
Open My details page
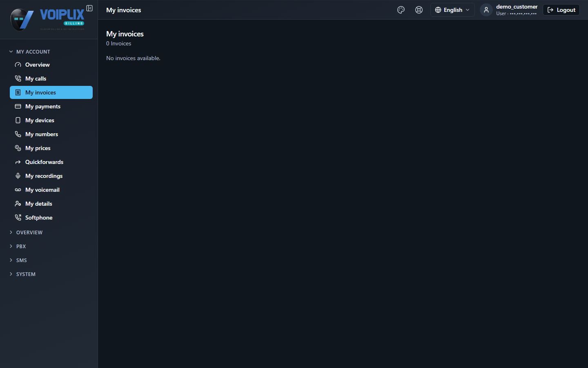click(51, 204)
